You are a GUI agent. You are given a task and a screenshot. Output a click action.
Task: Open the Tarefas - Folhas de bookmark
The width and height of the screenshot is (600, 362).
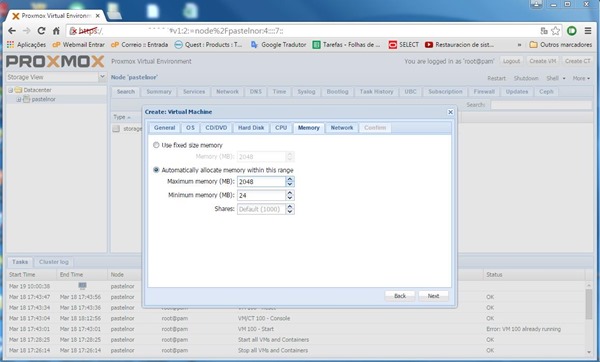(x=347, y=45)
